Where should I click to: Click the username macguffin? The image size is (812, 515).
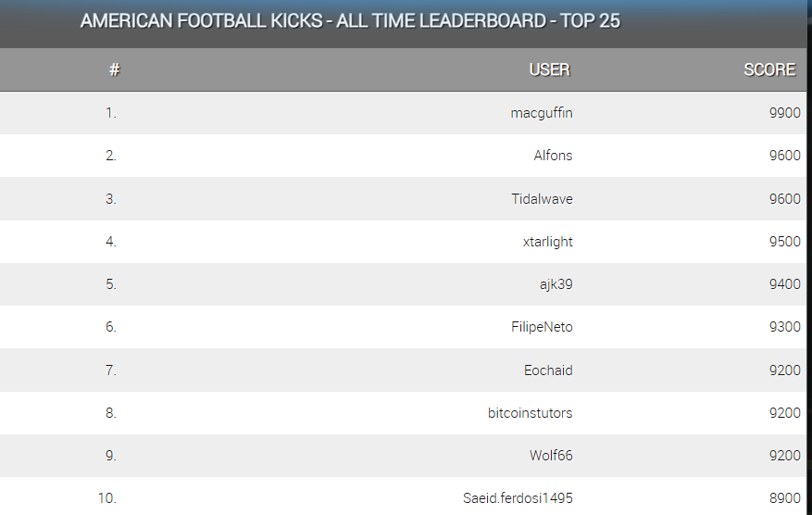[541, 113]
